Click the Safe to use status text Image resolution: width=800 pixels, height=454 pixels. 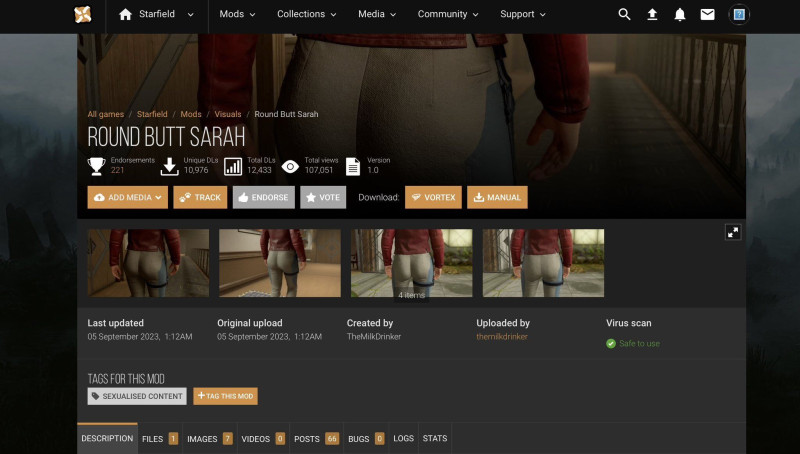pyautogui.click(x=639, y=343)
